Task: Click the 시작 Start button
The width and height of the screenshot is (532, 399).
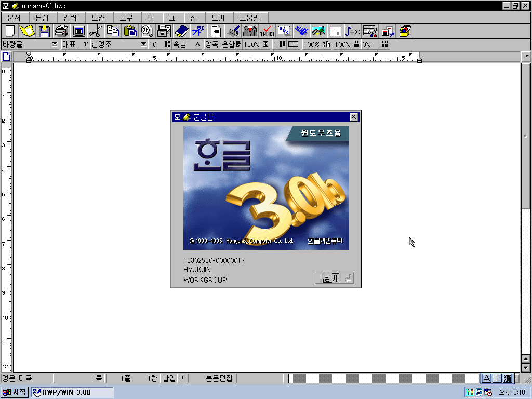Action: click(15, 392)
